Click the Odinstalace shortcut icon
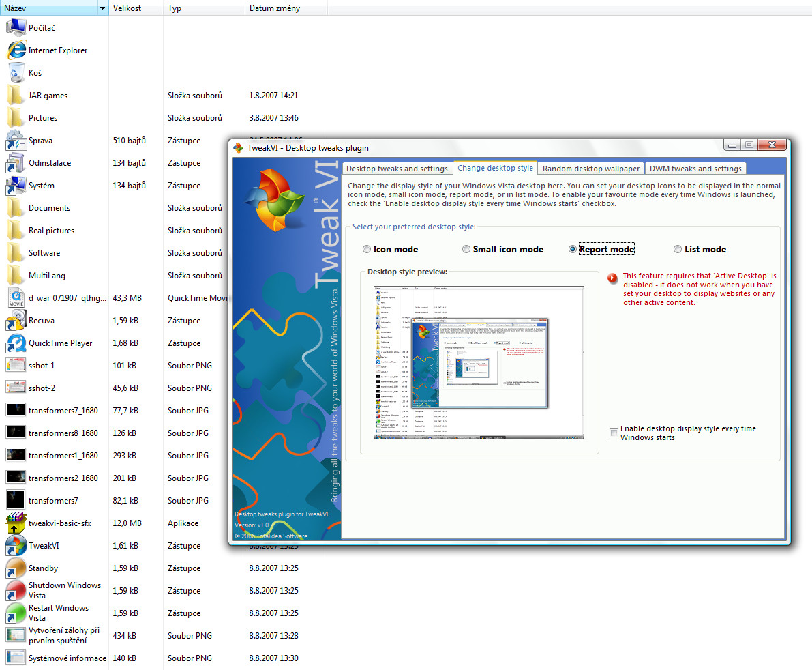The image size is (812, 670). click(x=16, y=162)
